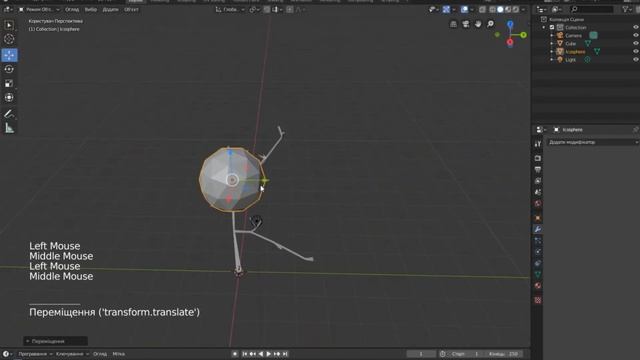
Task: Open the Scene properties tab
Action: point(538,192)
